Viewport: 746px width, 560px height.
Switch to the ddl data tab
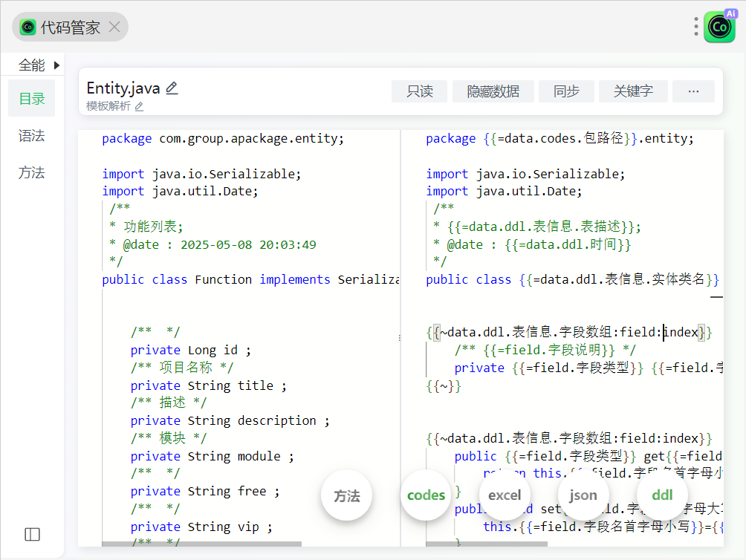click(662, 495)
